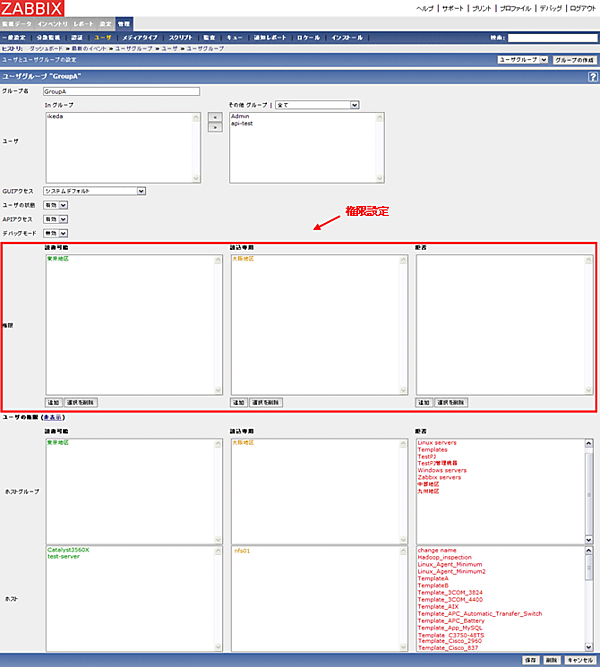Click down arrow of denied hosts list scrollbar
The width and height of the screenshot is (600, 667).
(x=589, y=647)
